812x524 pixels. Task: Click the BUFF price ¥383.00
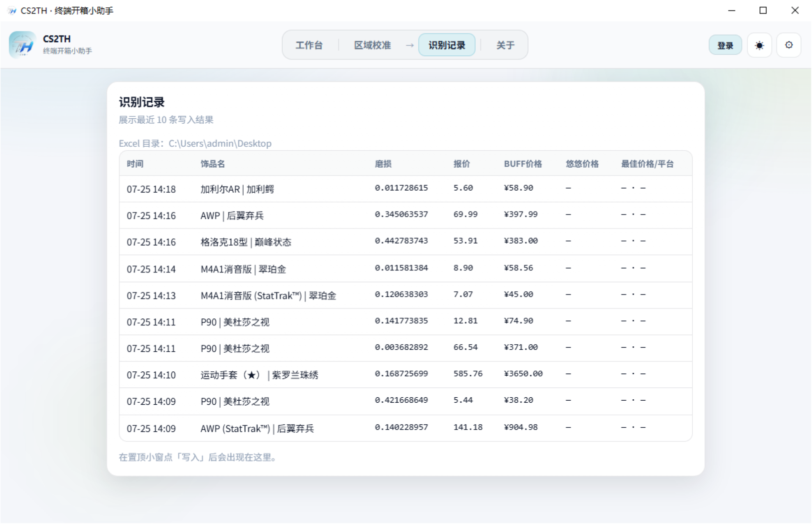[521, 241]
